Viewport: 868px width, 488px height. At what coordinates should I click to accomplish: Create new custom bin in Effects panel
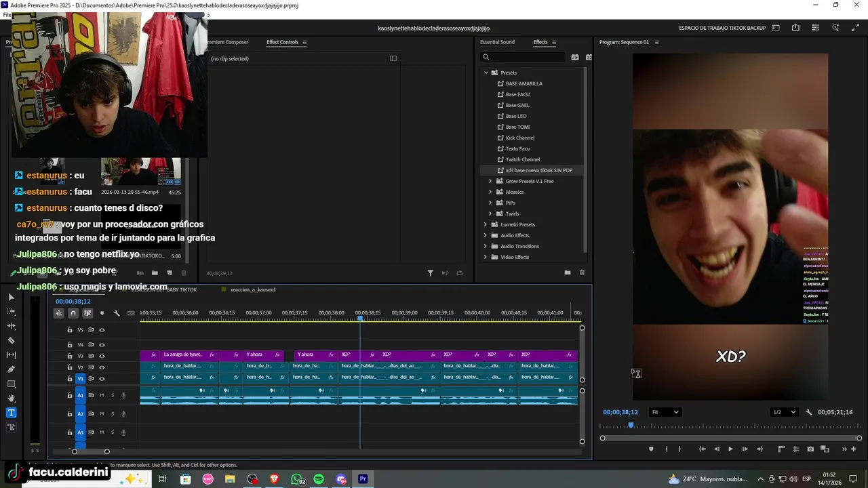567,272
